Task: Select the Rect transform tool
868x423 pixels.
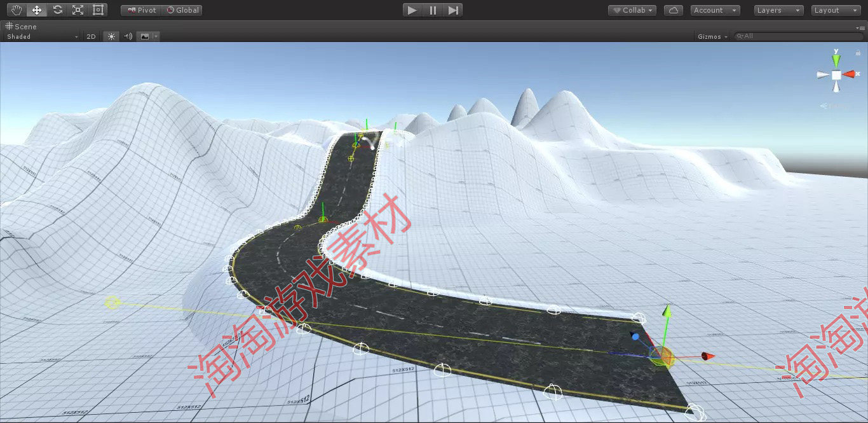Action: 98,10
